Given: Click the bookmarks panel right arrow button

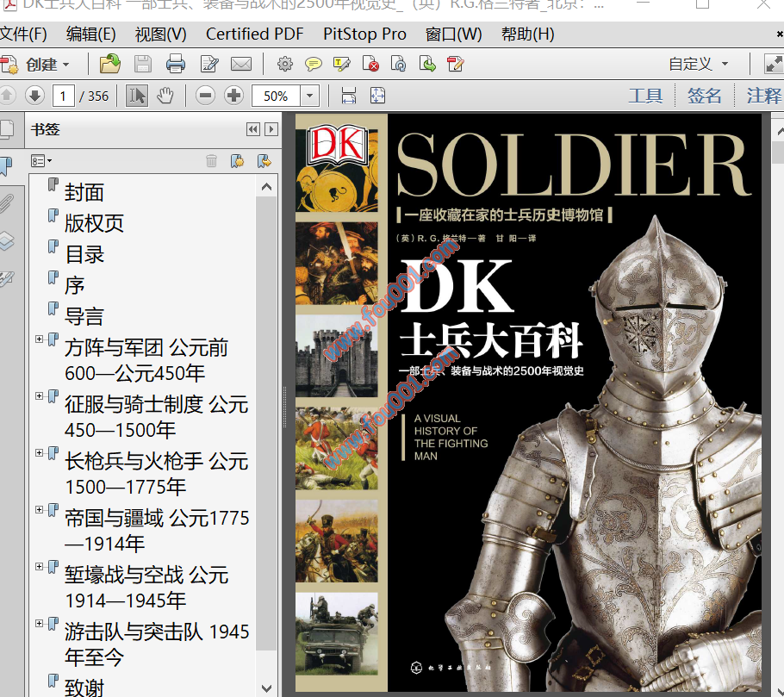Looking at the screenshot, I should (x=271, y=129).
